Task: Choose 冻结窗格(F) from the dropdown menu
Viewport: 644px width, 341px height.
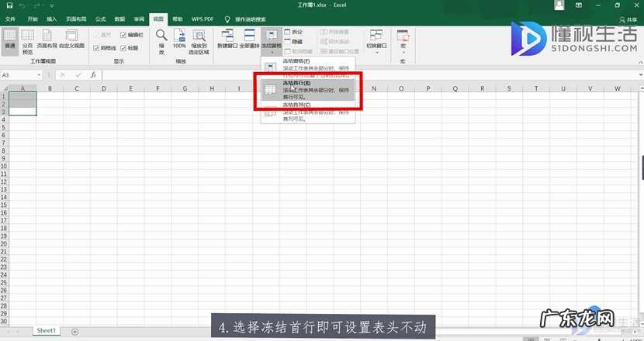Action: [x=308, y=68]
